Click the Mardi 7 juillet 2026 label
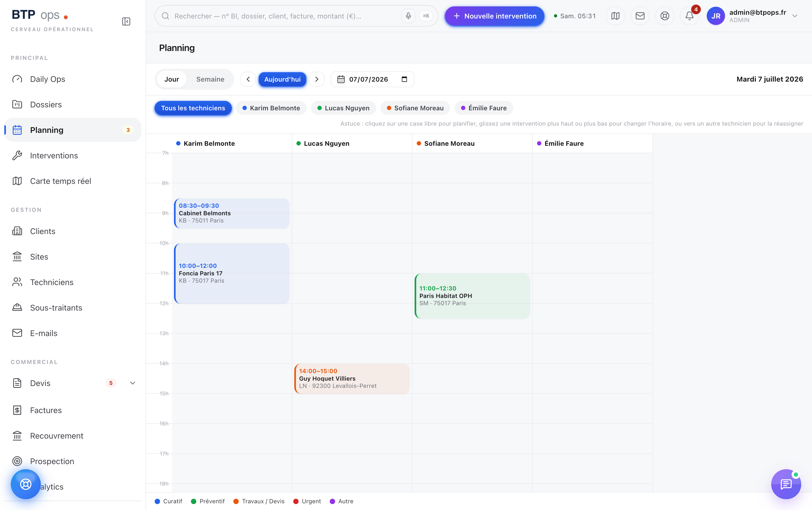The height and width of the screenshot is (510, 812). (x=770, y=79)
